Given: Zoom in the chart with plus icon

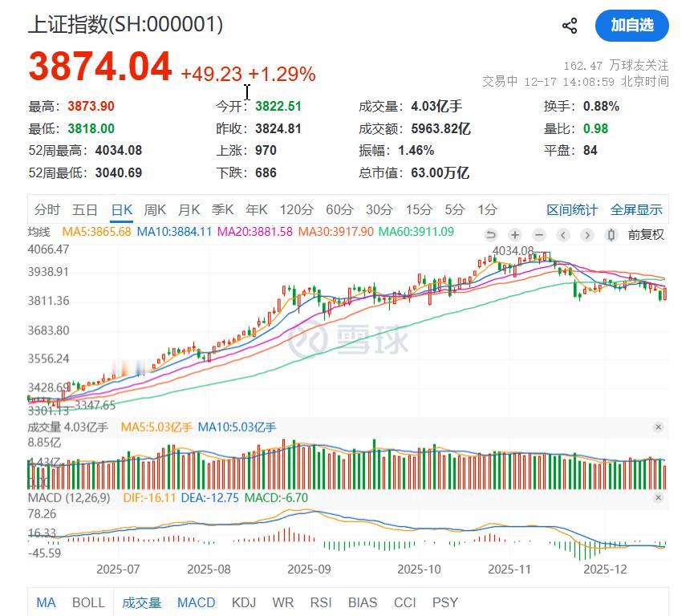Looking at the screenshot, I should pos(514,235).
